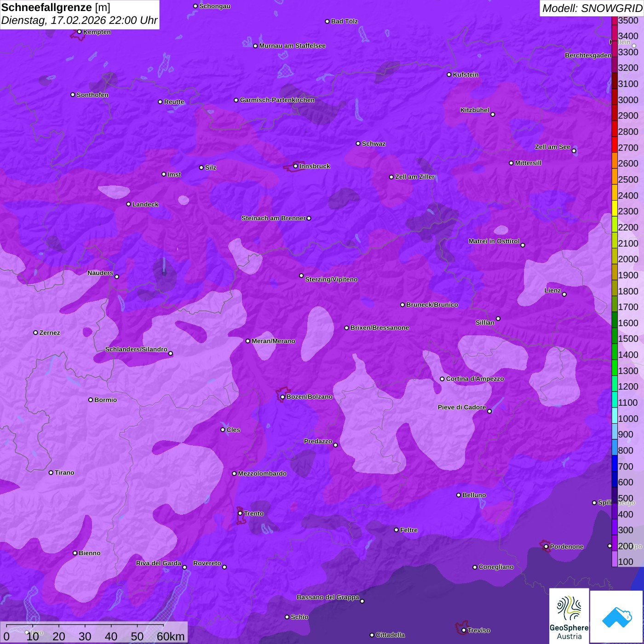Image resolution: width=644 pixels, height=644 pixels.
Task: Click the Zell am Ziller label
Action: pos(415,177)
